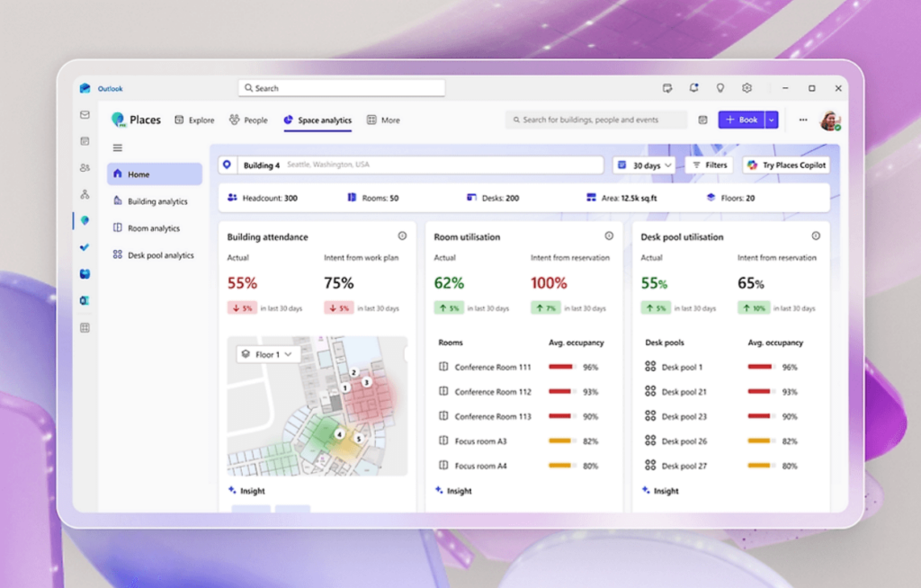Select Focus room A4 row
Image resolution: width=921 pixels, height=588 pixels.
coord(522,466)
